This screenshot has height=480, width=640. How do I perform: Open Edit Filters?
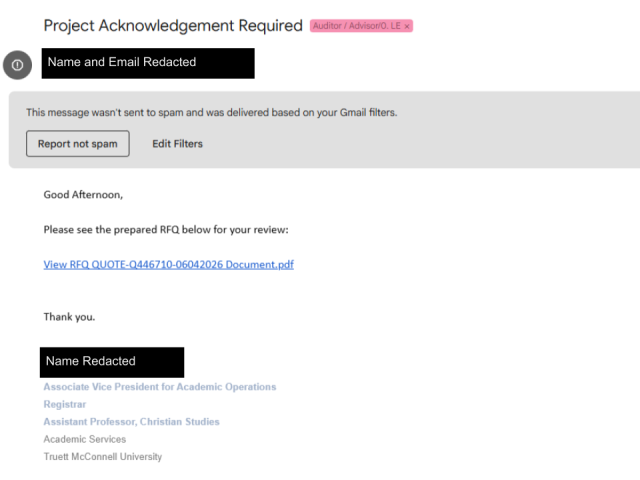pyautogui.click(x=178, y=144)
